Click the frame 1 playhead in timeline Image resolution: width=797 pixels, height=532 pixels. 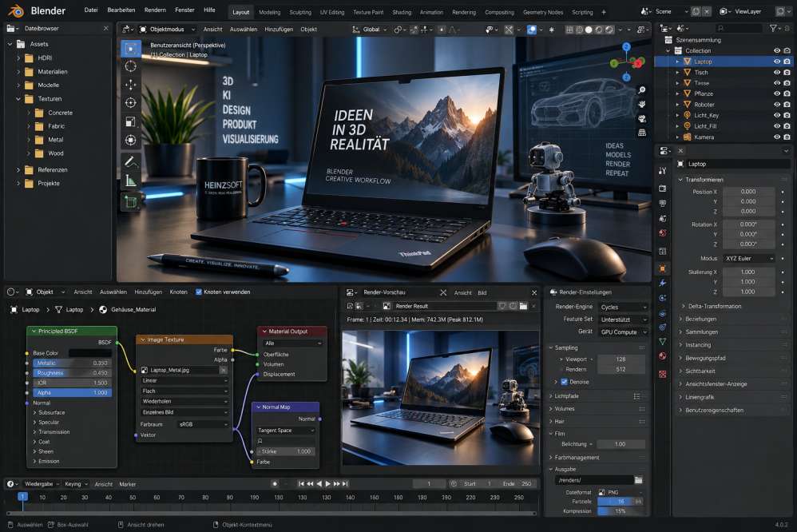tap(22, 496)
